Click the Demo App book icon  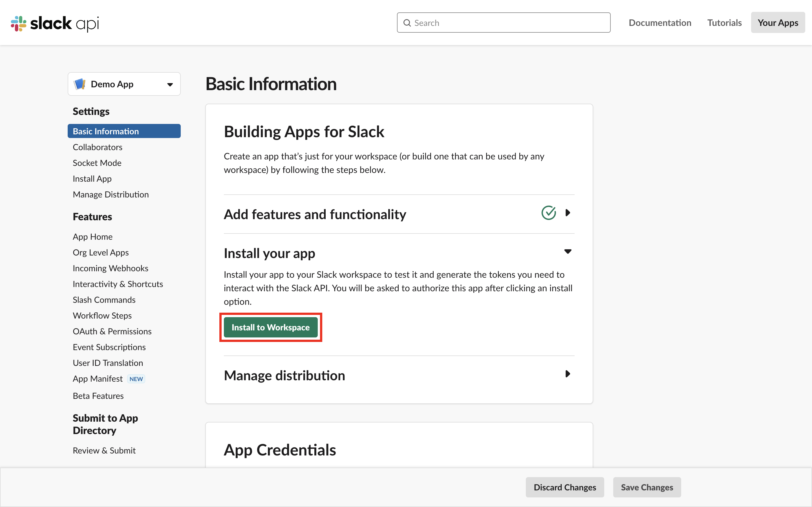(80, 84)
